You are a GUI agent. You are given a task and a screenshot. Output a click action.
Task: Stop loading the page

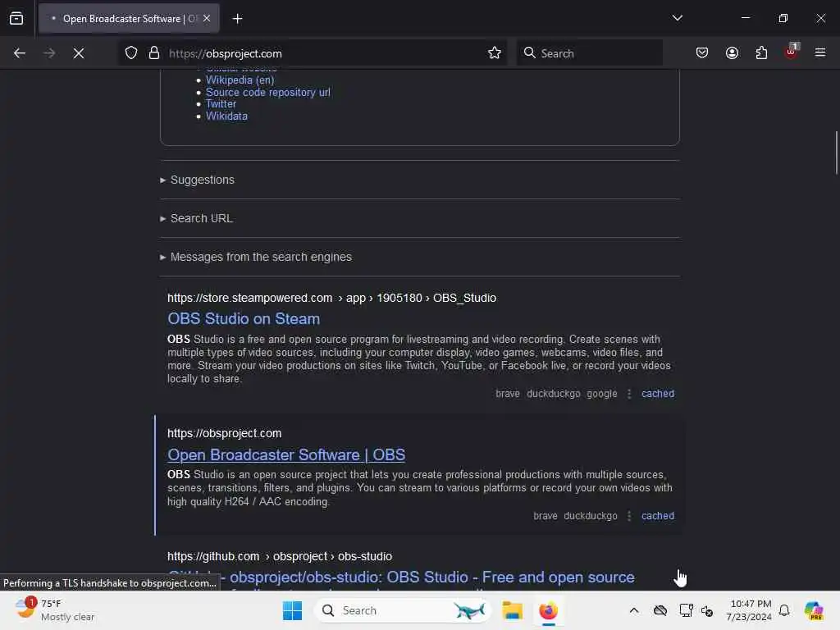pos(79,53)
